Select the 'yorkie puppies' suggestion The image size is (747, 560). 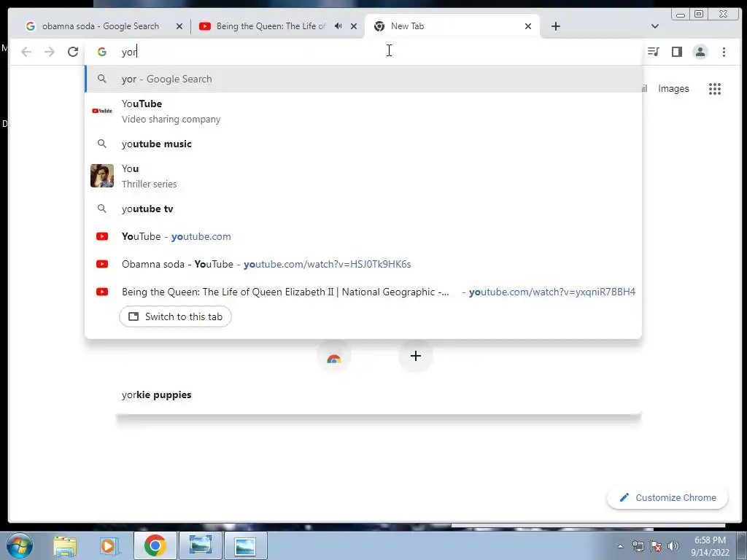[156, 394]
